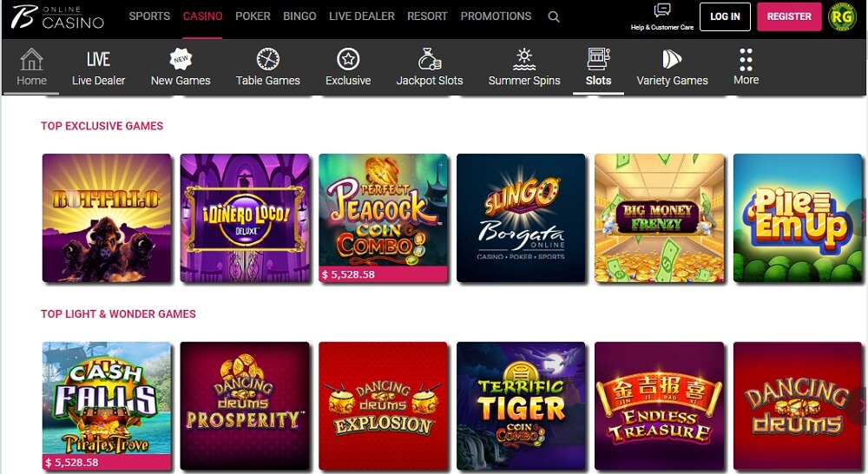The height and width of the screenshot is (474, 868).
Task: Open the Buffalo game thumbnail
Action: coord(107,218)
